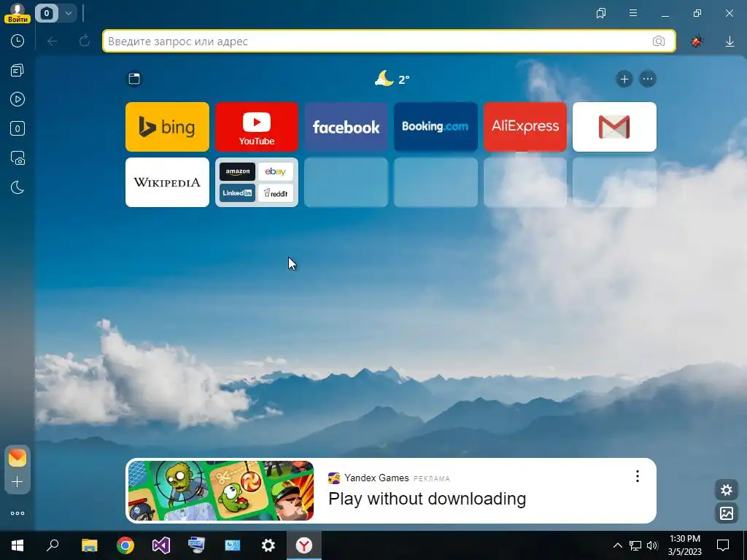The image size is (747, 560).
Task: Open Reddit in the folder tile
Action: pos(275,192)
